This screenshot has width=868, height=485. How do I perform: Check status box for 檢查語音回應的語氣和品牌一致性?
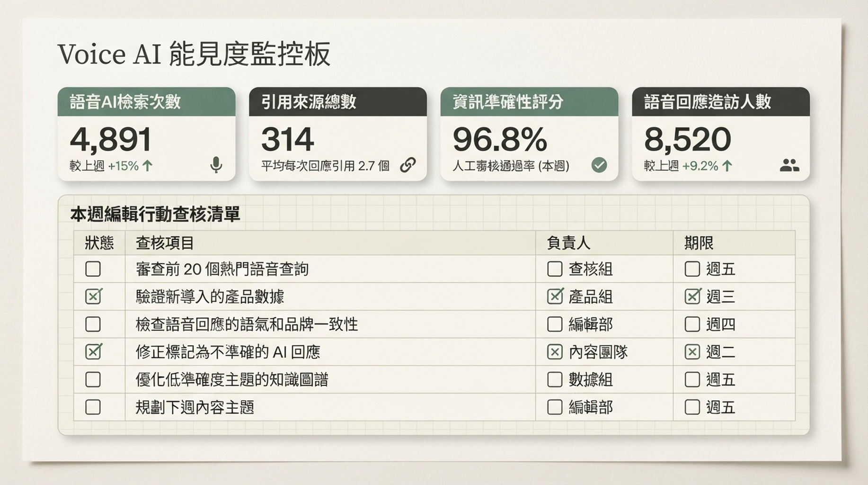click(93, 324)
